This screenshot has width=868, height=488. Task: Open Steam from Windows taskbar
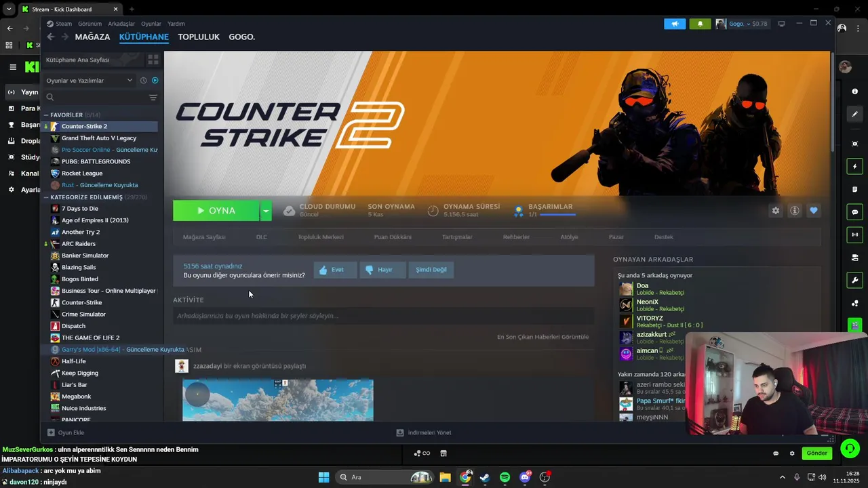[x=484, y=477]
